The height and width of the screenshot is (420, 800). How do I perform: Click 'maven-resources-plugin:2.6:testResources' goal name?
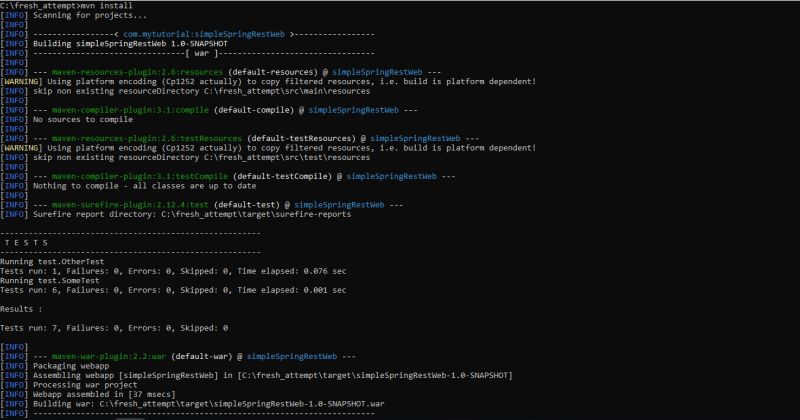pyautogui.click(x=147, y=138)
